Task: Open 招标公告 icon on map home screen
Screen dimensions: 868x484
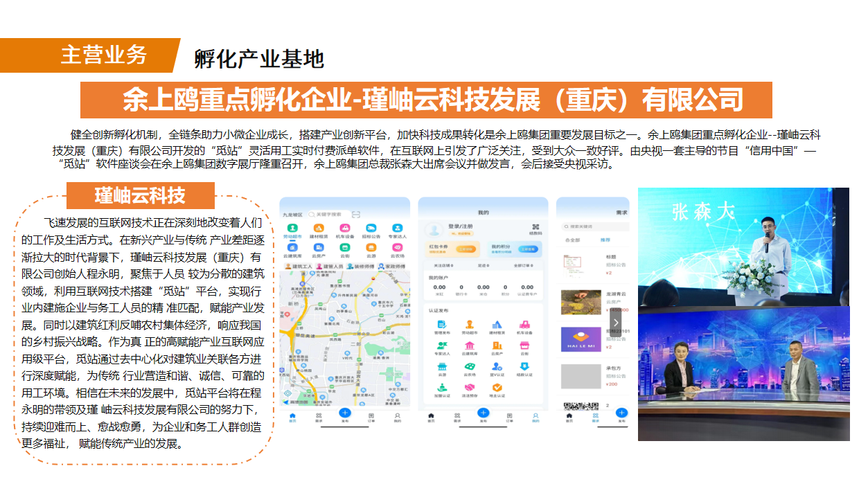Action: (371, 228)
